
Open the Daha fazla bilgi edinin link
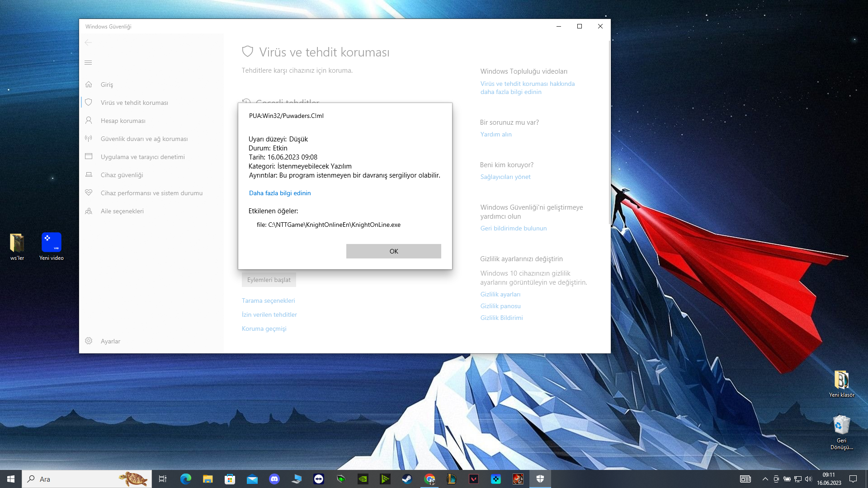280,193
